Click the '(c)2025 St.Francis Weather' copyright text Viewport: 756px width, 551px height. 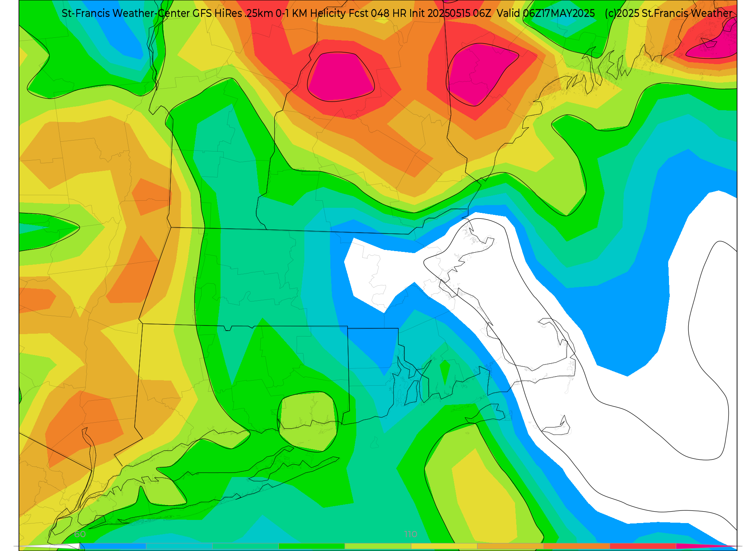point(669,13)
